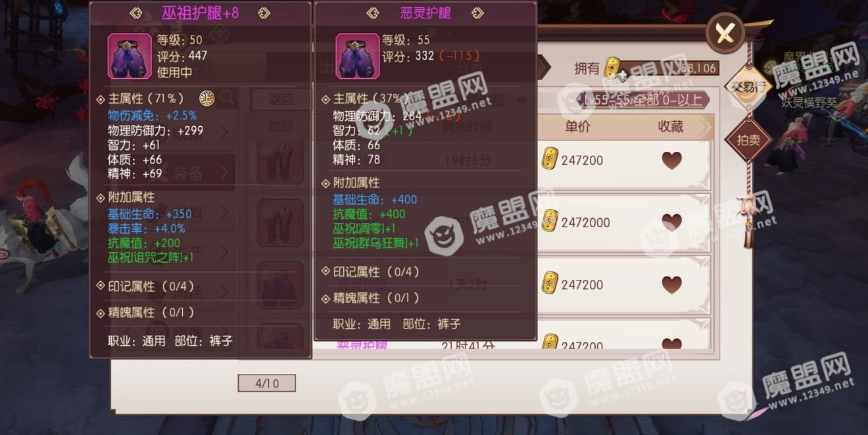Click the round badge beside 主属性 71%
The width and height of the screenshot is (868, 435).
coord(207,99)
